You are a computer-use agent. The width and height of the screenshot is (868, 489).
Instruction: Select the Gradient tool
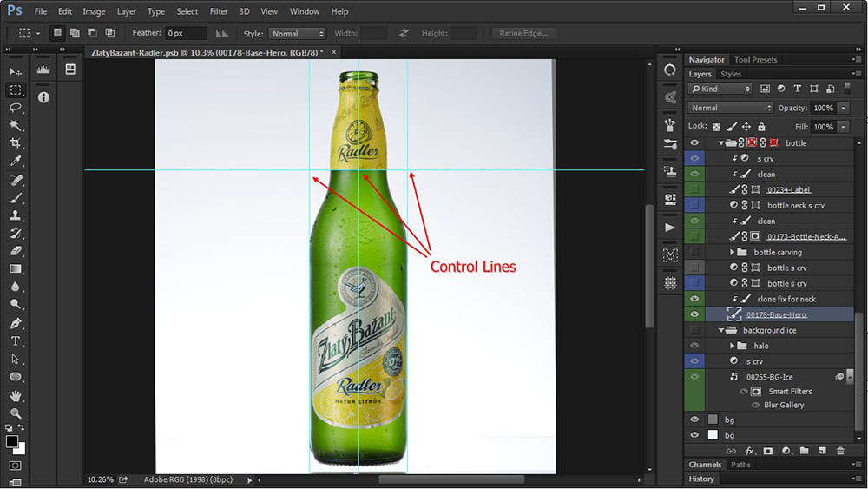[x=16, y=268]
